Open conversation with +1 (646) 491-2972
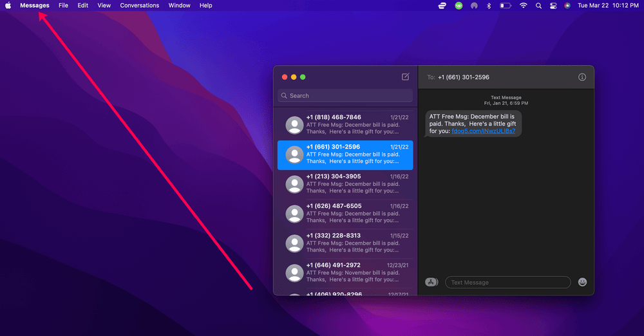Viewport: 644px width, 336px height. pyautogui.click(x=345, y=273)
